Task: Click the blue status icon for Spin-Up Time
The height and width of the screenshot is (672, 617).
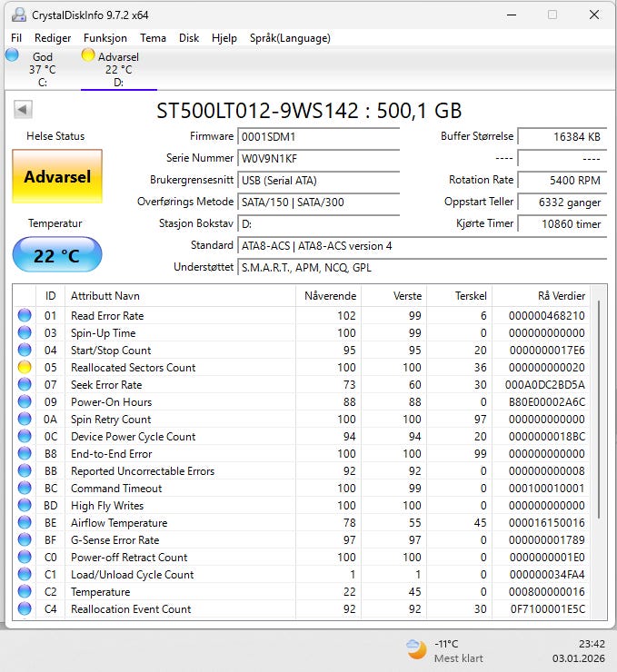Action: coord(25,333)
